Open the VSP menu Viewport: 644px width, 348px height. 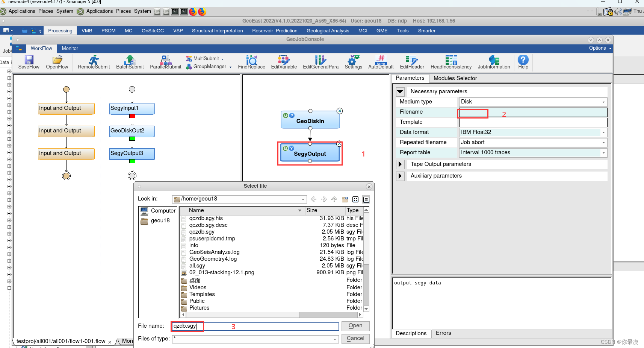click(178, 31)
